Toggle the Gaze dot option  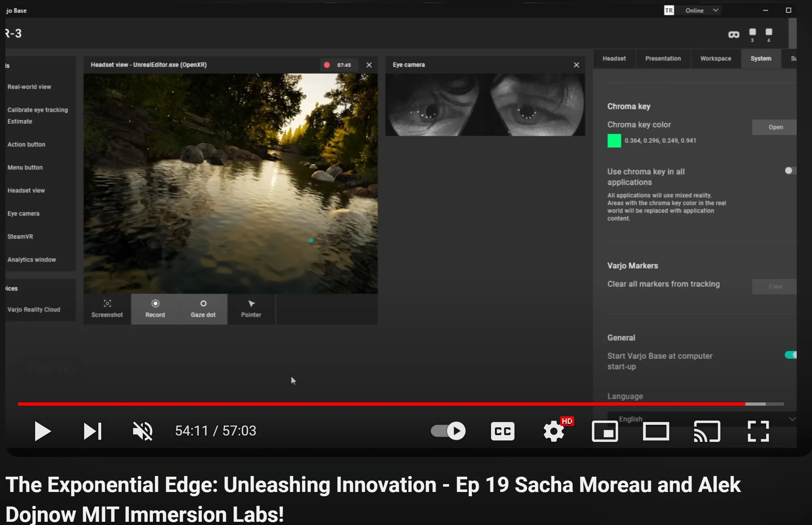point(203,309)
